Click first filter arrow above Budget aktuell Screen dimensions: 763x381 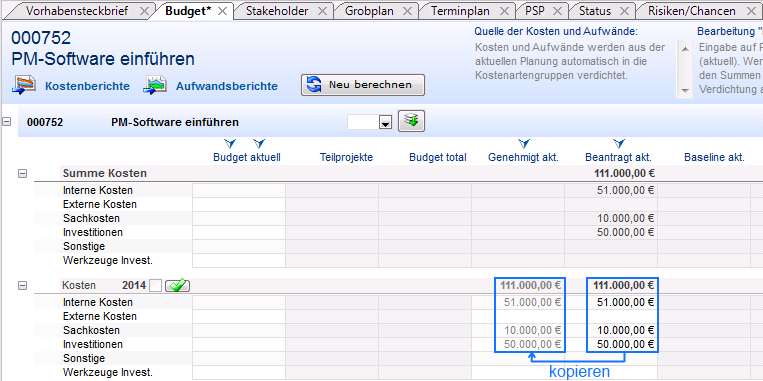point(230,143)
